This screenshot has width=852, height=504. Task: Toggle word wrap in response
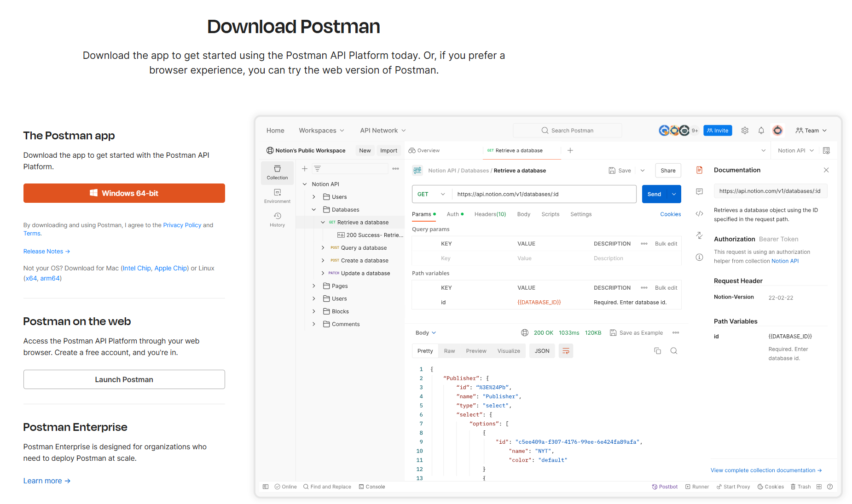(x=566, y=351)
